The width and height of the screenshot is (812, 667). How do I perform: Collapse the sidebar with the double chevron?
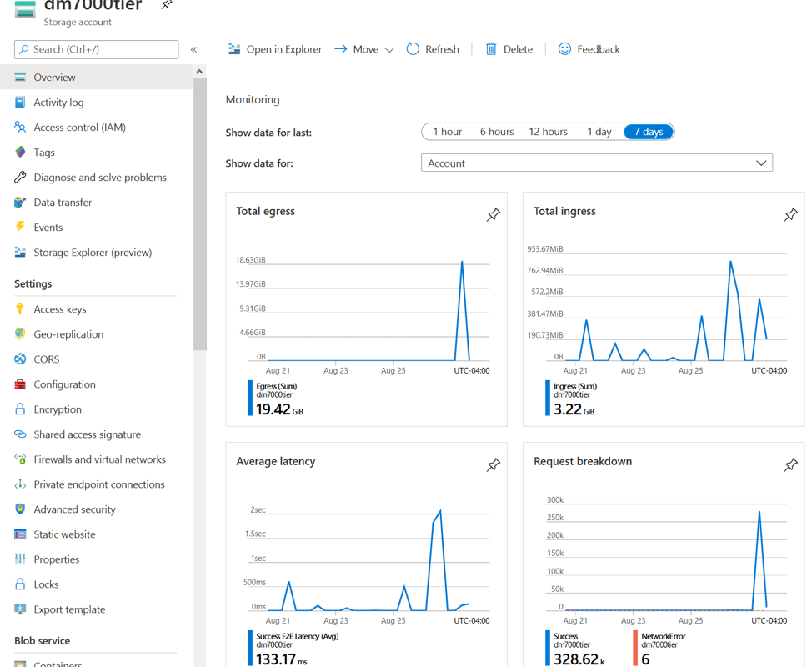(x=193, y=50)
